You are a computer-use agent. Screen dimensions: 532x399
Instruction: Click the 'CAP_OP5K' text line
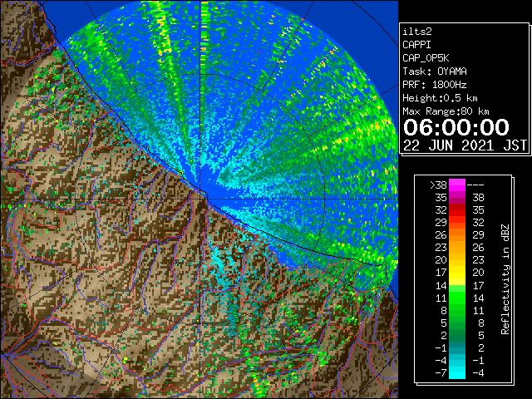click(426, 58)
